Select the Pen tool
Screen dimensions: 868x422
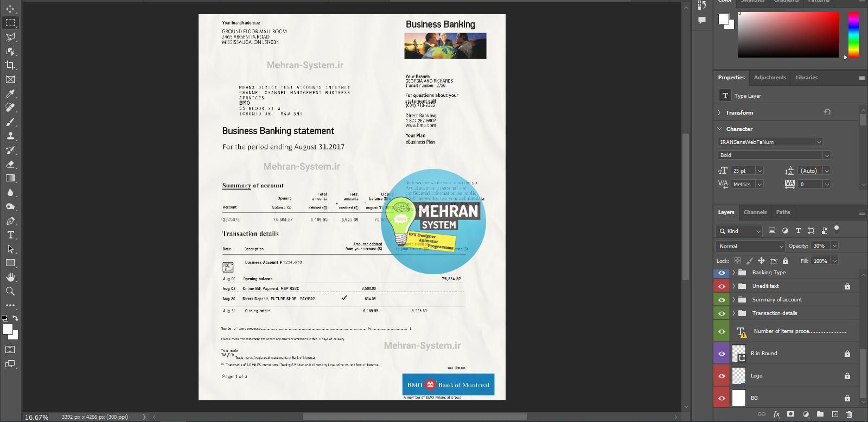pos(10,221)
